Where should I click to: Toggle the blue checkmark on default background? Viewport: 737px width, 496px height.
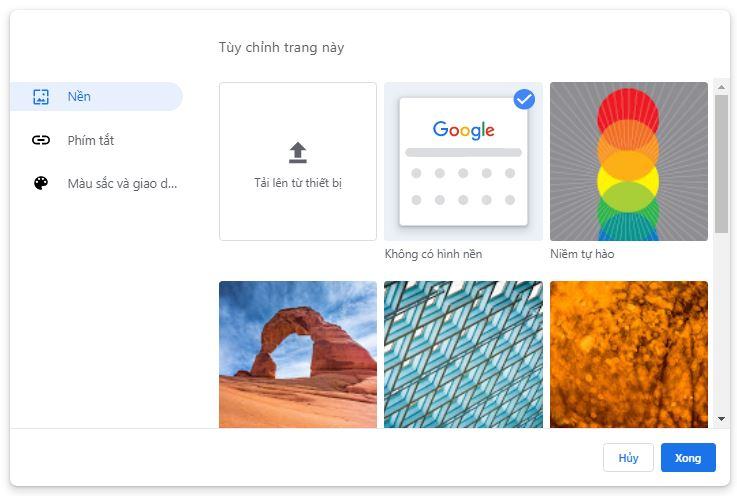click(x=524, y=99)
